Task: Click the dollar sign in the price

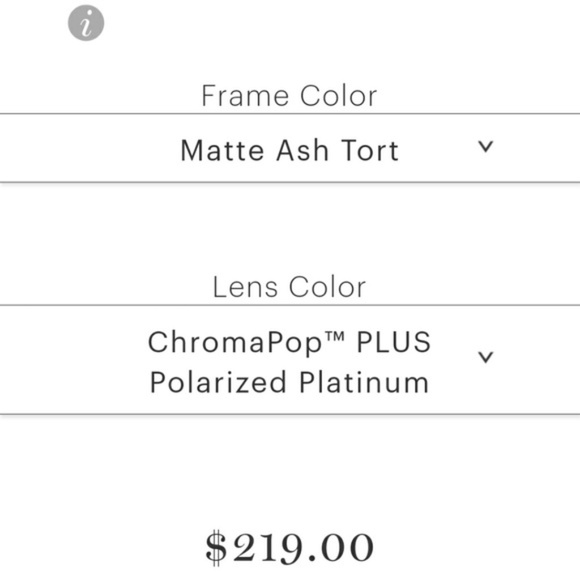Action: 216,548
